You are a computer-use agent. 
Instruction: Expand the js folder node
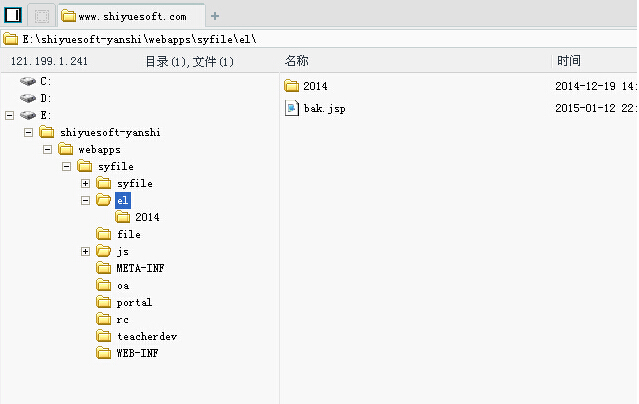click(x=85, y=252)
